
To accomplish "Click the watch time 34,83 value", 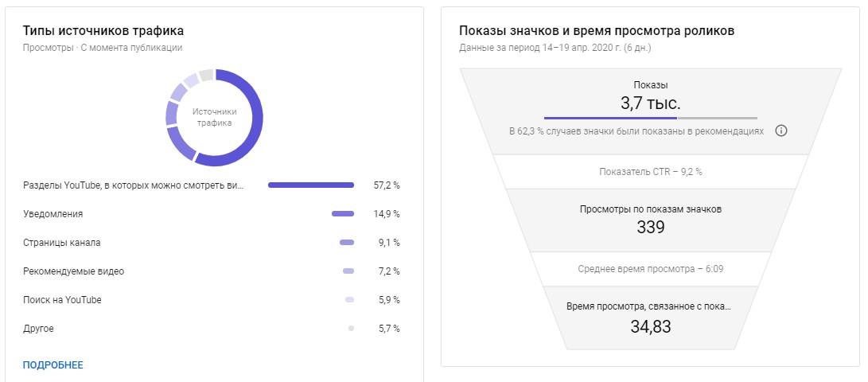I will [650, 325].
